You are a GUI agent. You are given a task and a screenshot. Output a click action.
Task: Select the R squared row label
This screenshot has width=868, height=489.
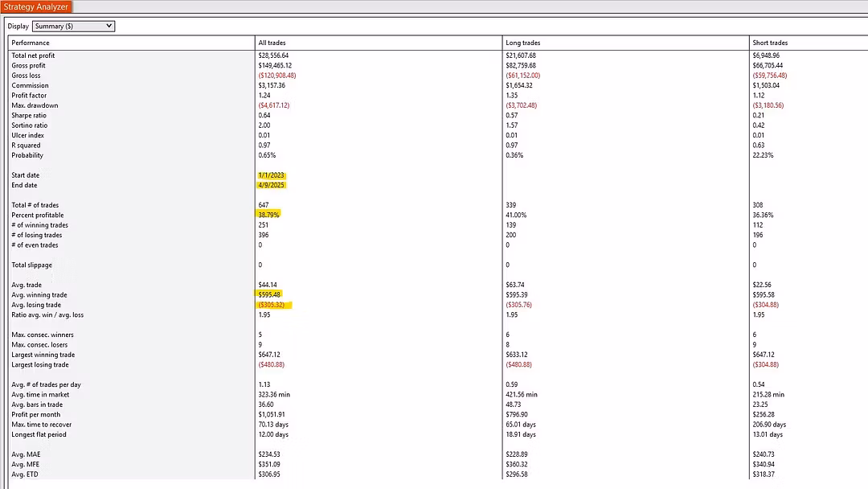click(x=26, y=145)
